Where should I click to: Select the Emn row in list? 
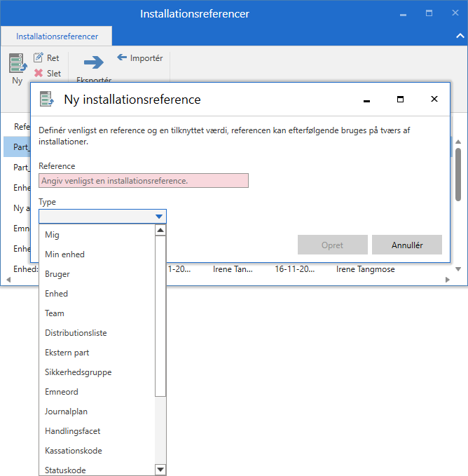[x=17, y=229]
